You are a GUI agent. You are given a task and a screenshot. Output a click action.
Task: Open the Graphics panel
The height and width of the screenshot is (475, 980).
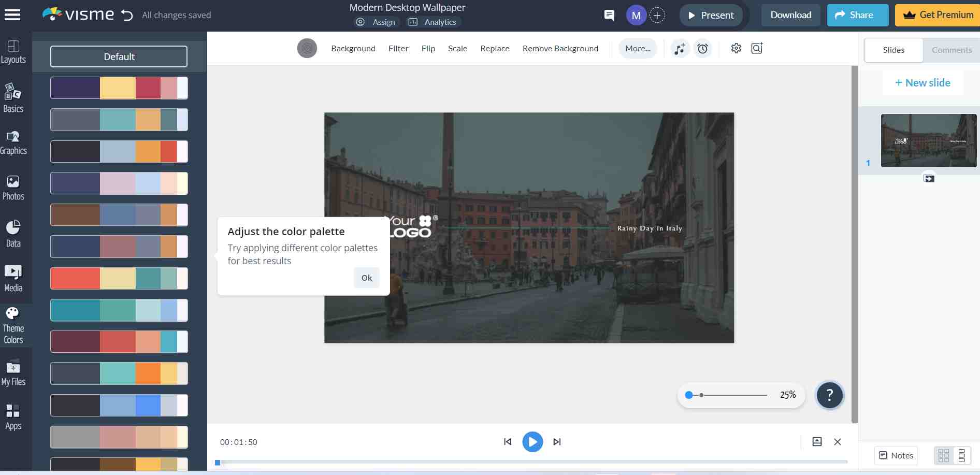point(13,142)
